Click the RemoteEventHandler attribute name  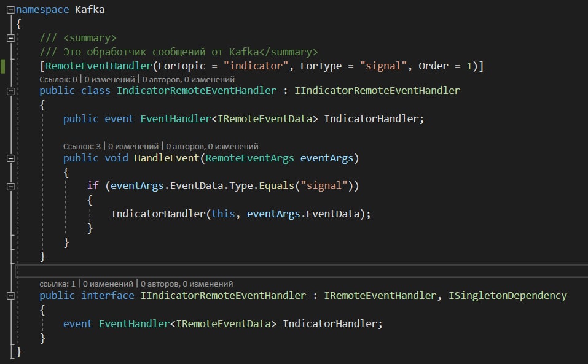pos(99,66)
